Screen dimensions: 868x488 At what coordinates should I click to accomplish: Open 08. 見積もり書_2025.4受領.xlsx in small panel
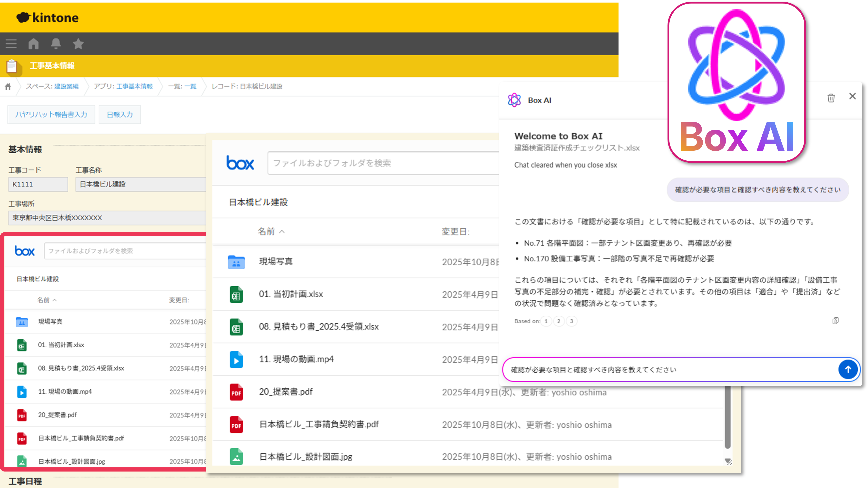[81, 368]
